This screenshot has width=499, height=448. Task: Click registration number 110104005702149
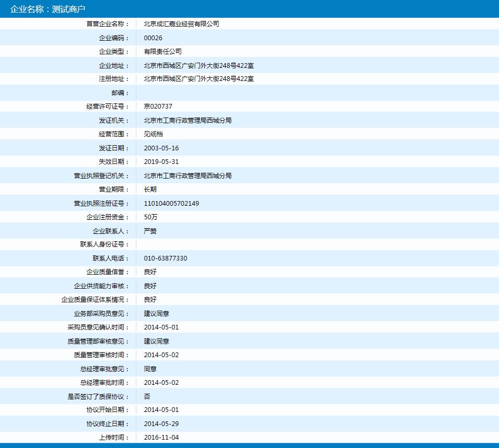[x=171, y=204]
